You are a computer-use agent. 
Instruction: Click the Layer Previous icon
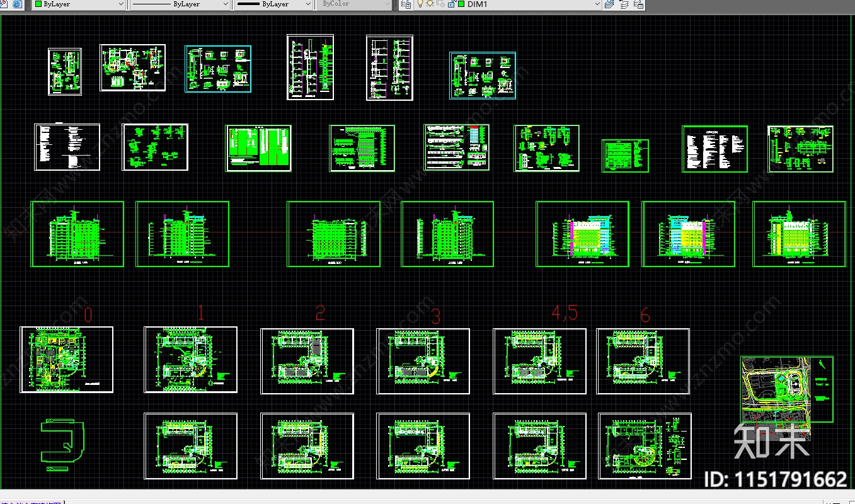(624, 4)
